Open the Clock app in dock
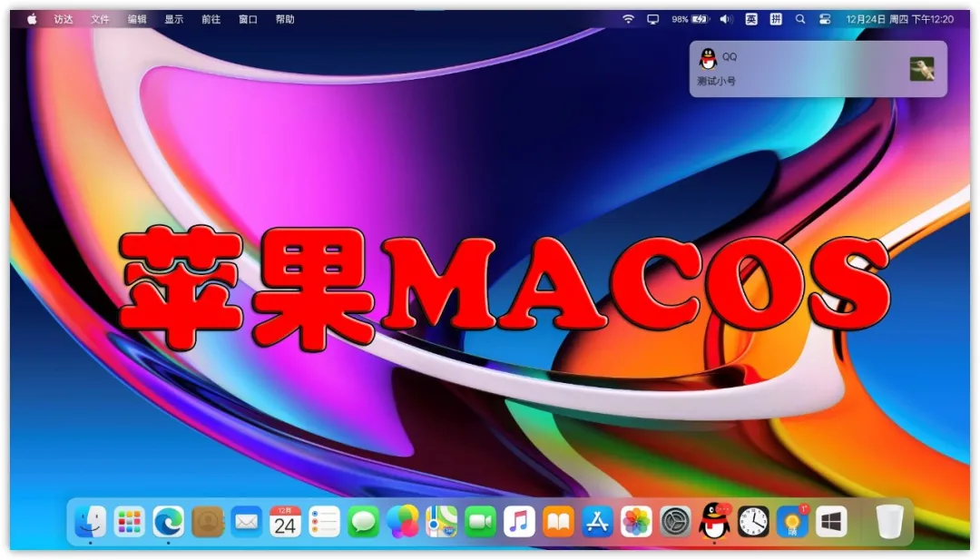Screen dimensions: 980x560 coord(753,521)
